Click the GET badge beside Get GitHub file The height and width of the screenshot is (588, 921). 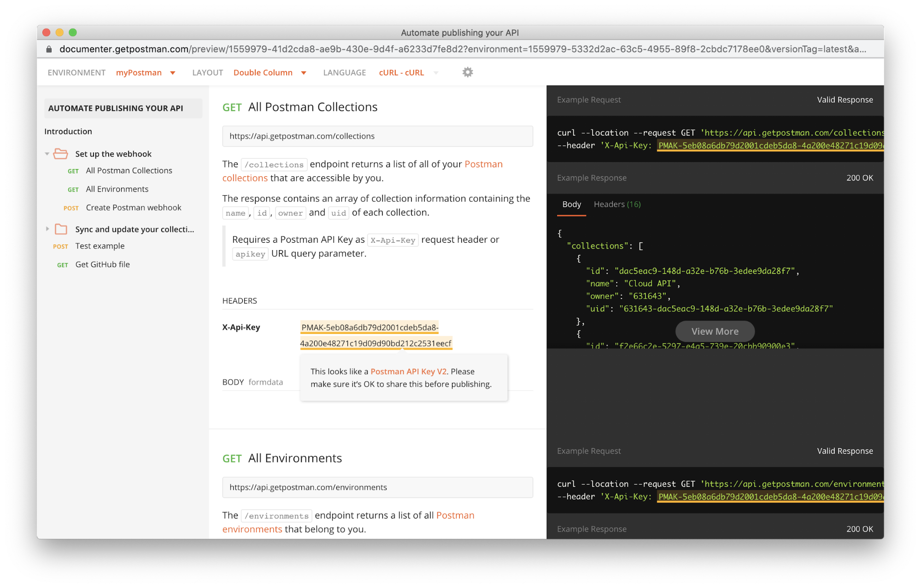tap(62, 265)
